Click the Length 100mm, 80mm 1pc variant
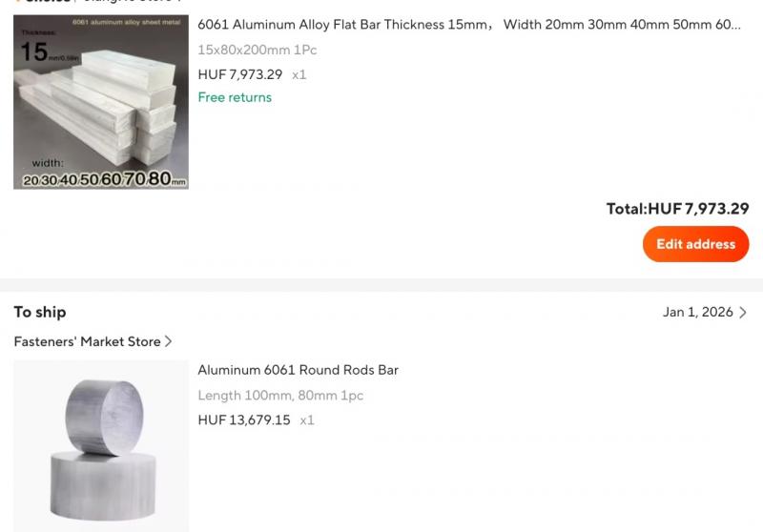This screenshot has height=532, width=763. (280, 396)
